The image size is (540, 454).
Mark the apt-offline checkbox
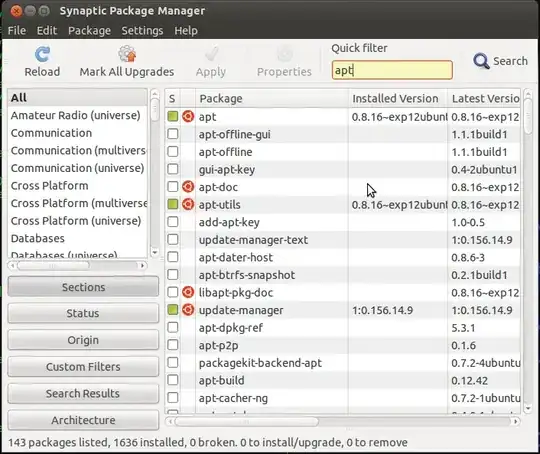click(x=173, y=152)
